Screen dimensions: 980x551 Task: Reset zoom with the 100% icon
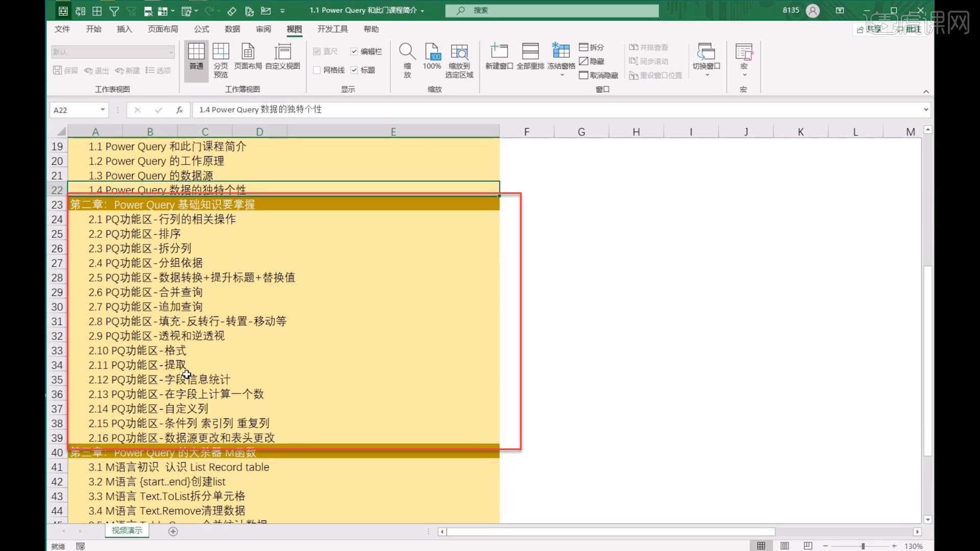(x=432, y=59)
